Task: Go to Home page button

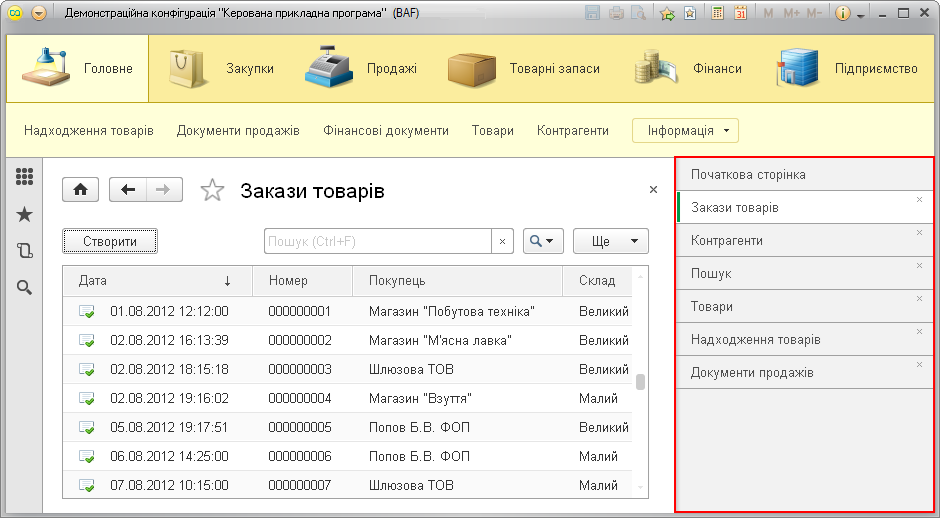Action: [80, 190]
